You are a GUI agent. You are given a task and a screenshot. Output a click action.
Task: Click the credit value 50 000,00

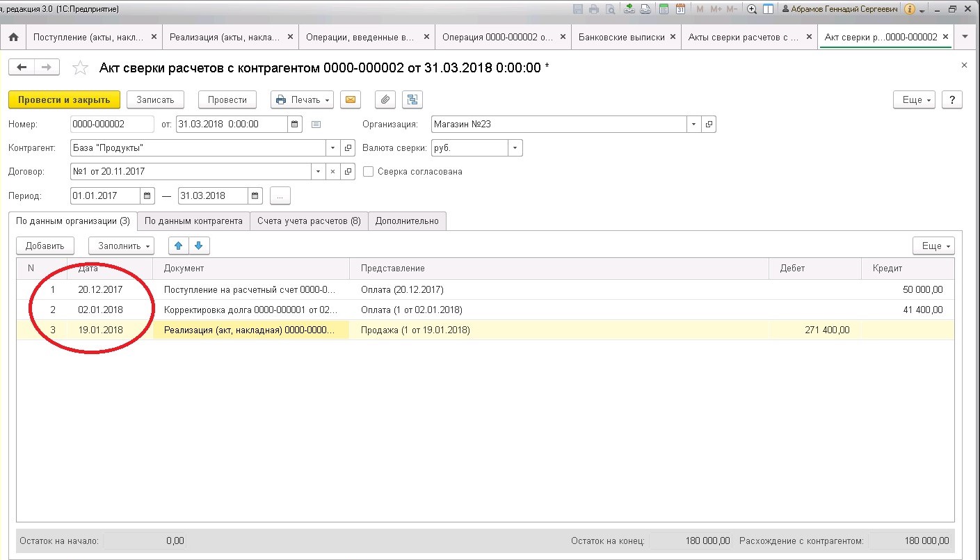coord(923,289)
